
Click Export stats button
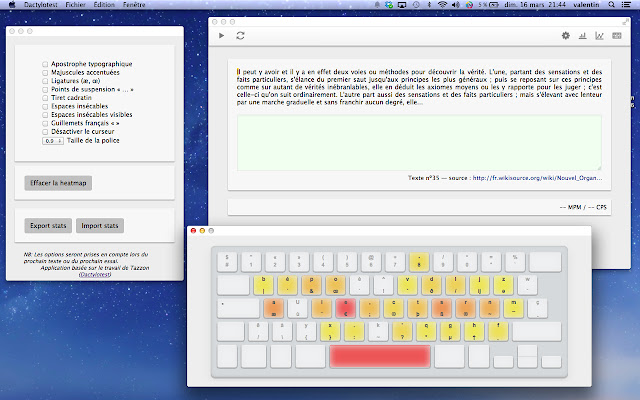point(48,225)
